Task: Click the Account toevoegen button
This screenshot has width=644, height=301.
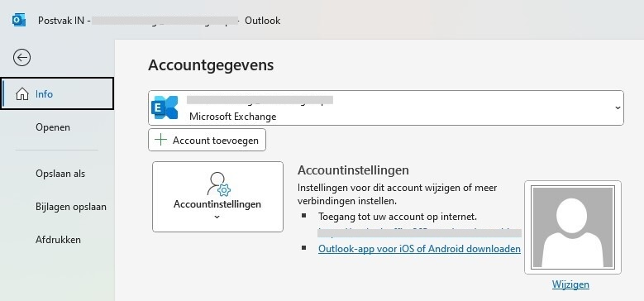Action: point(207,140)
